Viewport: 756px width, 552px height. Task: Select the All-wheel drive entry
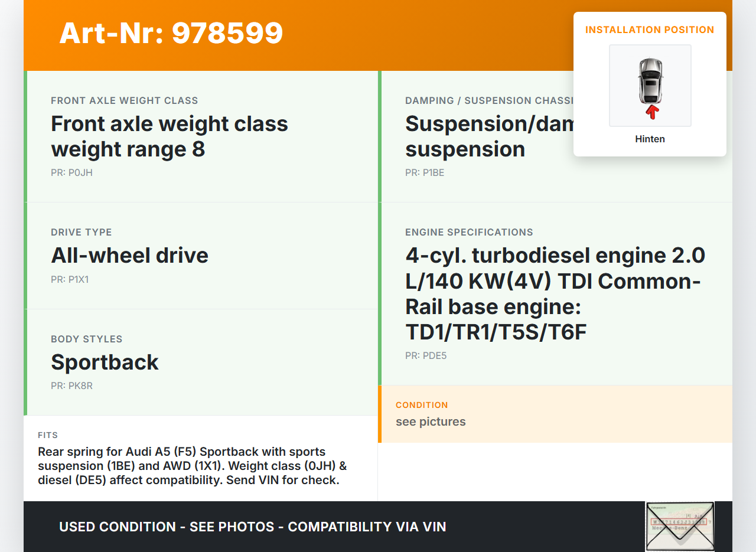tap(130, 255)
